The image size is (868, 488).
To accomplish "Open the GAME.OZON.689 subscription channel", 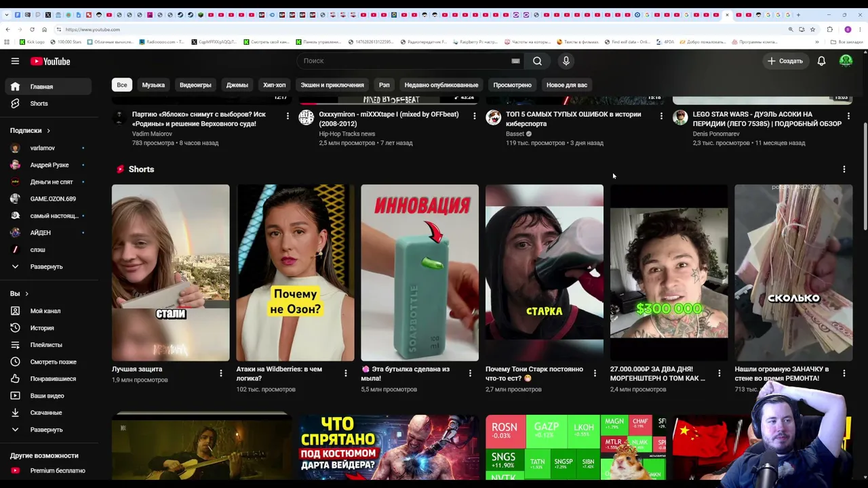I will pos(47,199).
